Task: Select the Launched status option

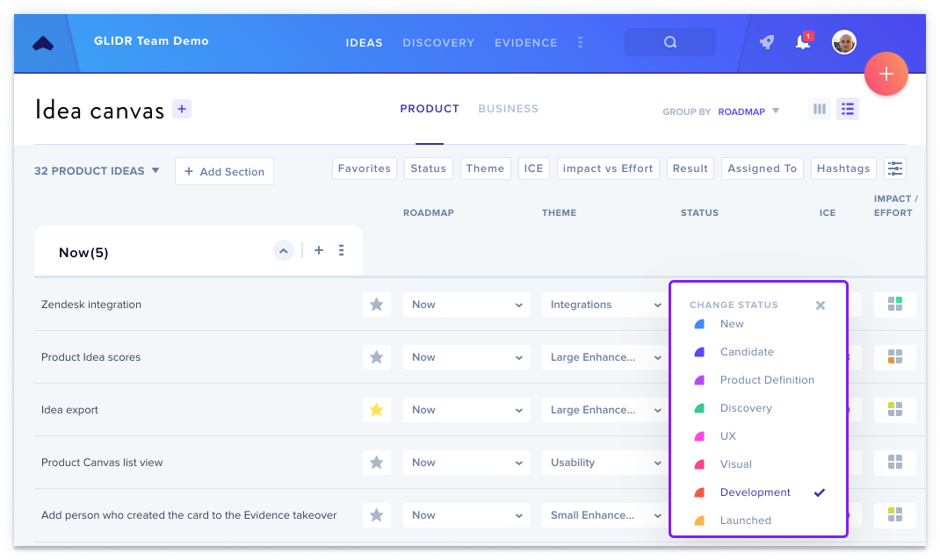Action: point(745,520)
